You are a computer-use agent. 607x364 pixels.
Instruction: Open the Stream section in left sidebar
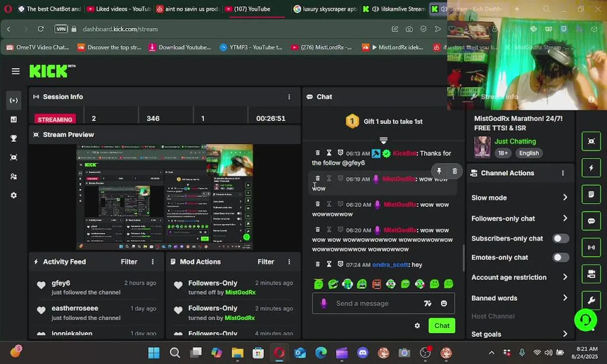14,100
